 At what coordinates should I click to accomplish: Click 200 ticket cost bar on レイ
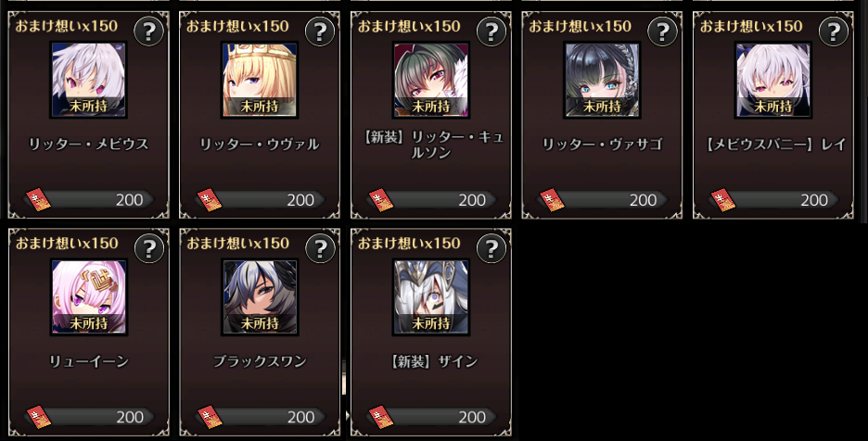pos(773,200)
